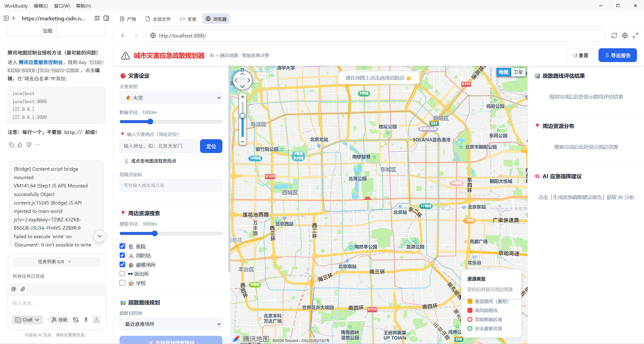The width and height of the screenshot is (644, 344).
Task: Switch map to 地图 view
Action: pyautogui.click(x=504, y=72)
